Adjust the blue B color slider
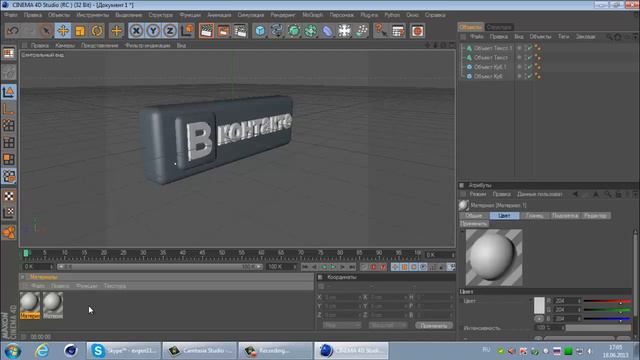The height and width of the screenshot is (360, 640). coord(607,318)
